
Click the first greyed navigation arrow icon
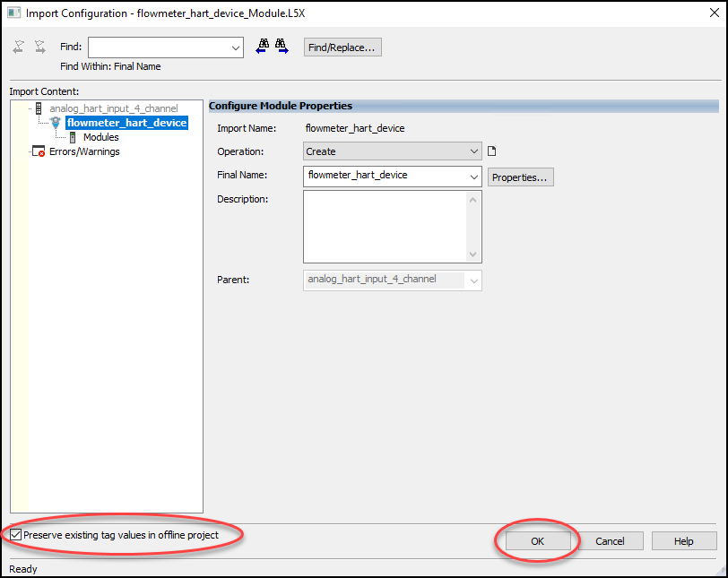[x=19, y=47]
